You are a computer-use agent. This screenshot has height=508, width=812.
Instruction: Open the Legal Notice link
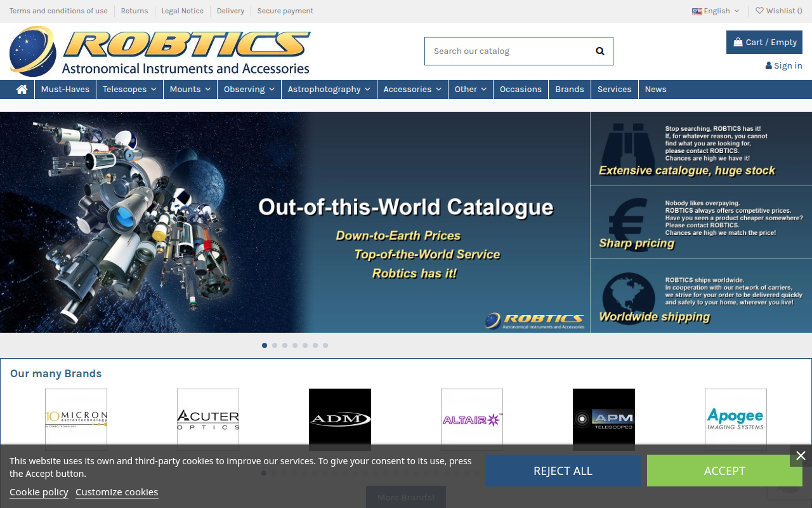point(183,11)
